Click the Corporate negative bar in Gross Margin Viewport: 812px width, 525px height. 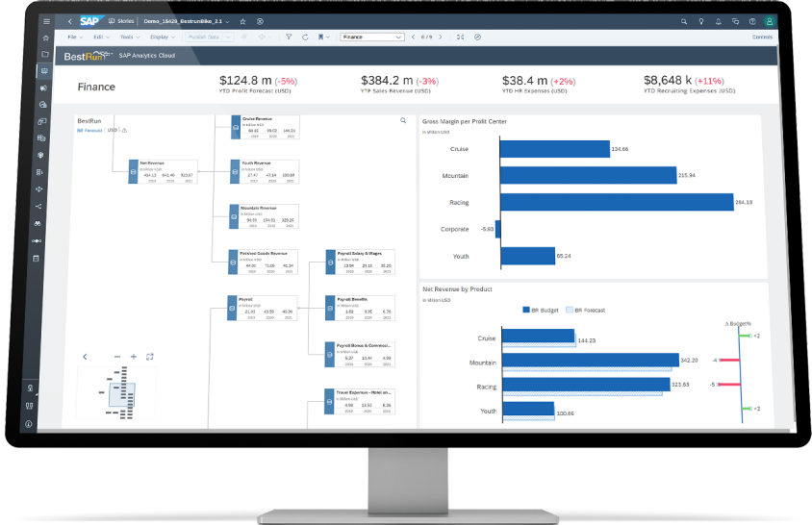pyautogui.click(x=498, y=230)
